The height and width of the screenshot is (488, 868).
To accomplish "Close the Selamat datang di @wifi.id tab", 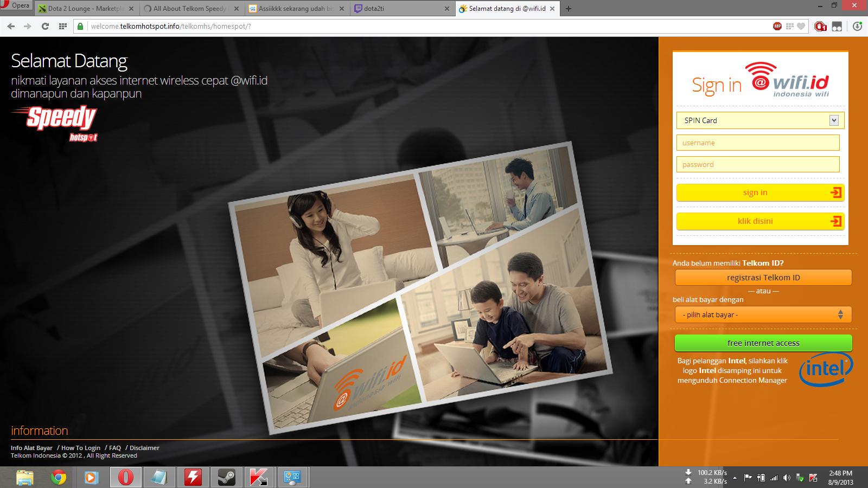I will pyautogui.click(x=552, y=9).
